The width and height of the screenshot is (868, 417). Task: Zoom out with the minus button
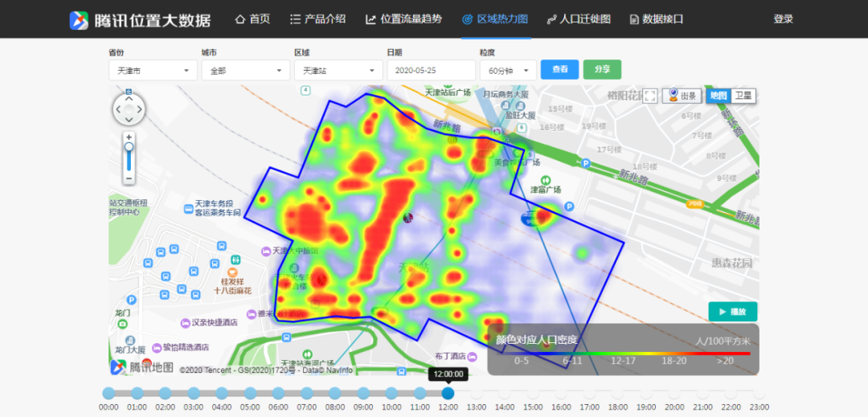click(x=129, y=178)
